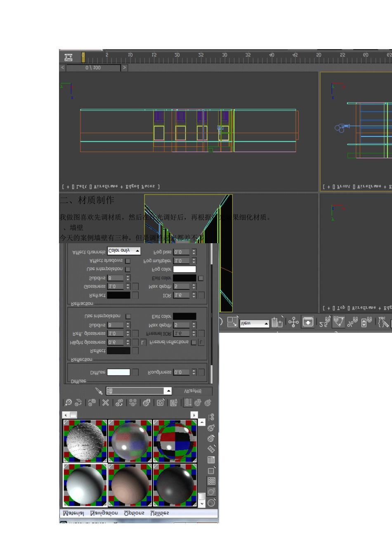Click Assign Material to Selection icon
This screenshot has height=555, width=392.
(92, 403)
